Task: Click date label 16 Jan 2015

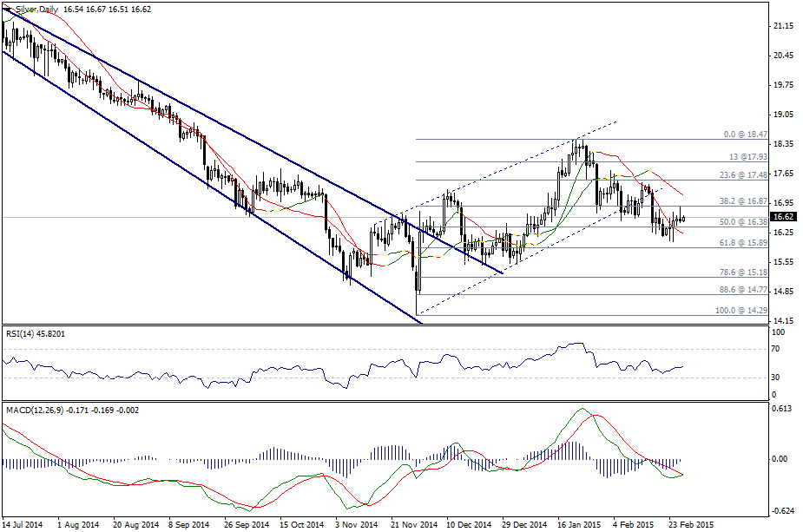Action: [579, 525]
